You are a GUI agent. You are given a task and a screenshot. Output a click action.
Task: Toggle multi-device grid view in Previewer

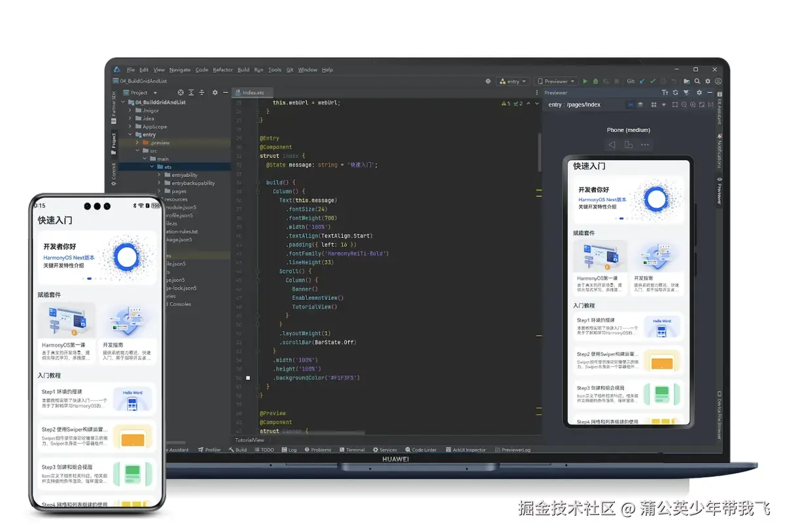(654, 105)
